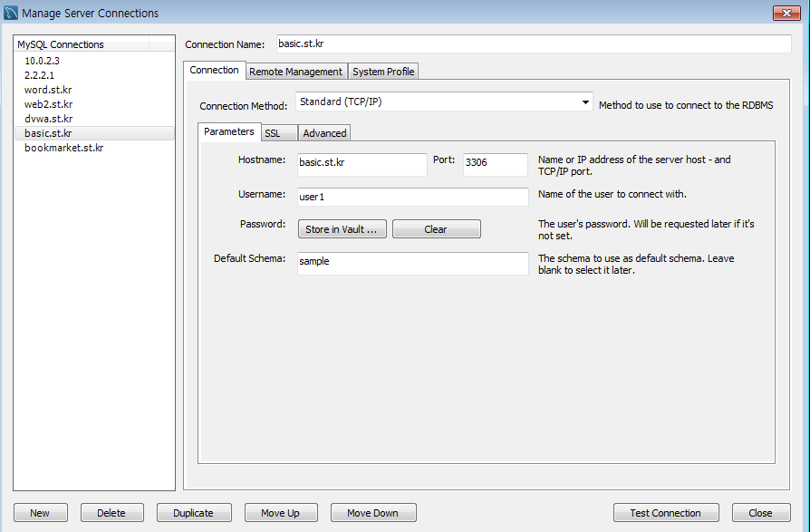
Task: Click the Move Up button
Action: pos(281,513)
